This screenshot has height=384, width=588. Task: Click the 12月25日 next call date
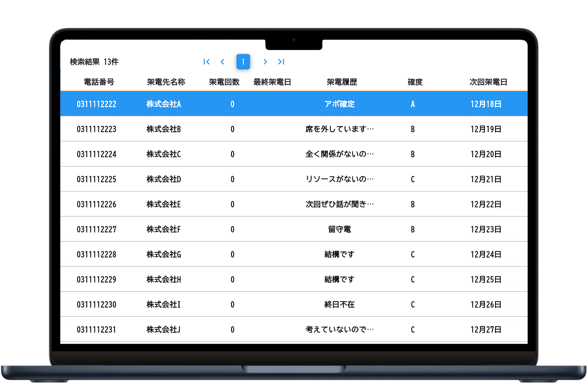click(486, 280)
